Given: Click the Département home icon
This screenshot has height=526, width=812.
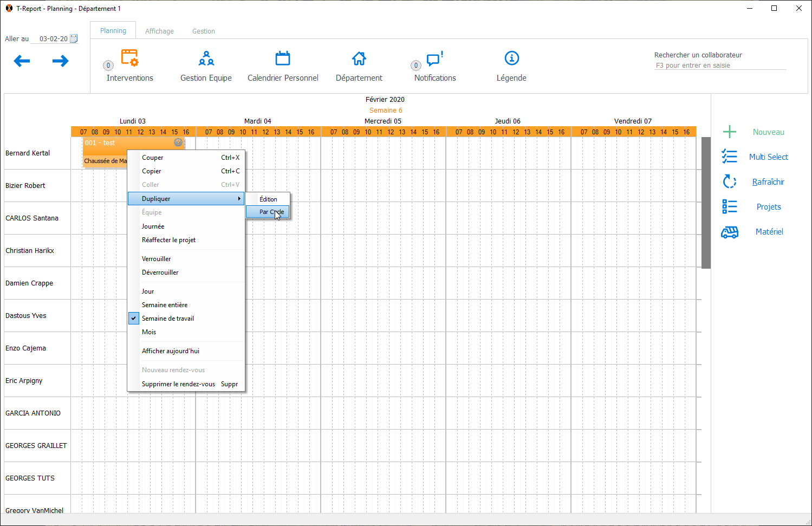Looking at the screenshot, I should pyautogui.click(x=359, y=58).
